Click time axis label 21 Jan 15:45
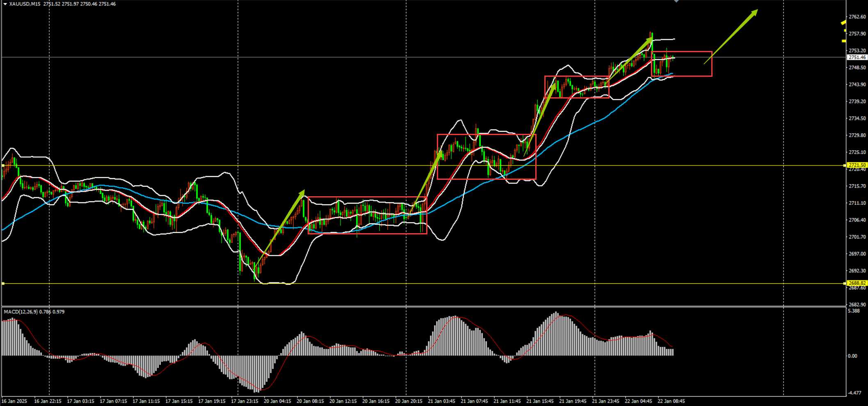This screenshot has height=406, width=868. coord(540,401)
